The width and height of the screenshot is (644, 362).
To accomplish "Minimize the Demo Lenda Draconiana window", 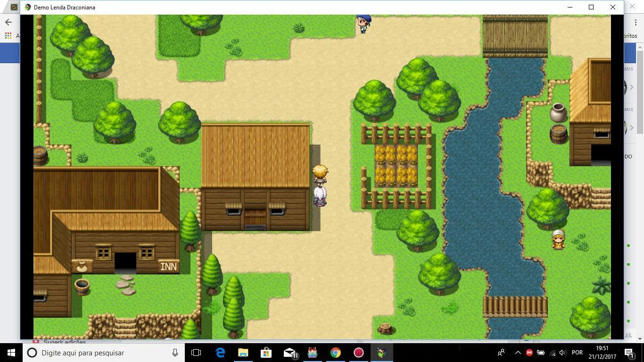I will (570, 7).
